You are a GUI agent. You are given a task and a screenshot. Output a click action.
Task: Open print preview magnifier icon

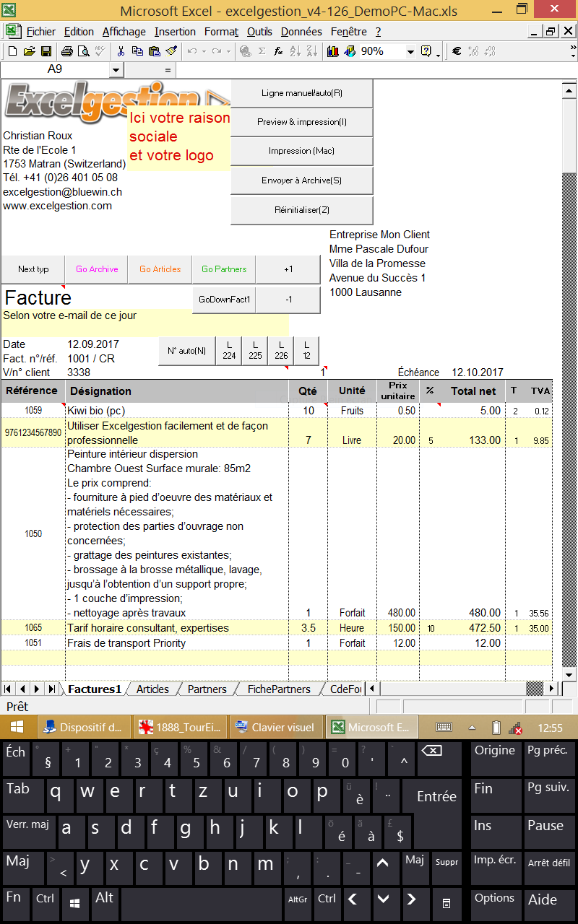click(83, 51)
